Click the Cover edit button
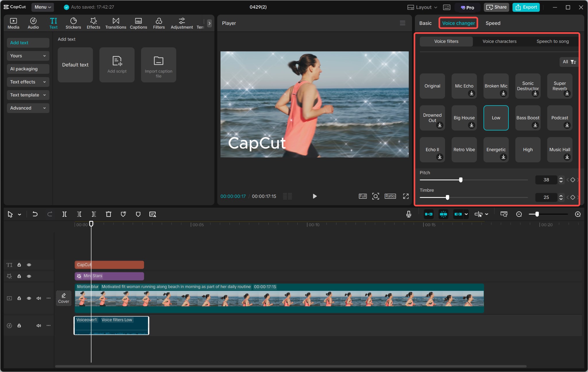 coord(64,298)
